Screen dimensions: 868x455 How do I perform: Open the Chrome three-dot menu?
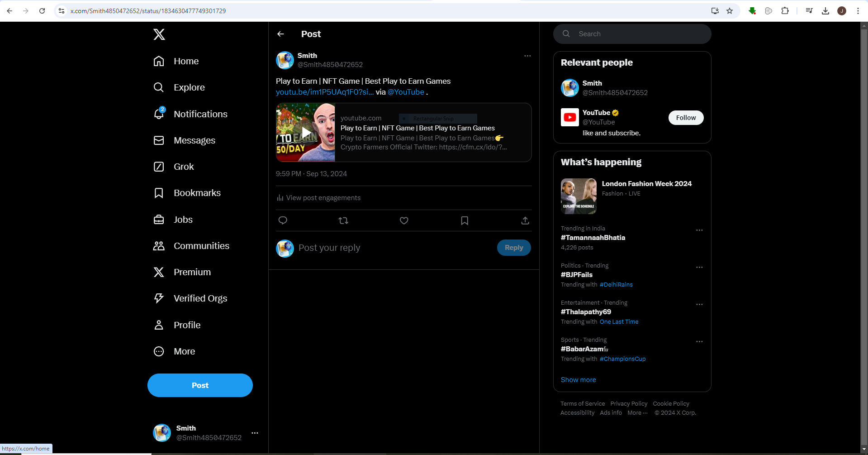coord(858,11)
